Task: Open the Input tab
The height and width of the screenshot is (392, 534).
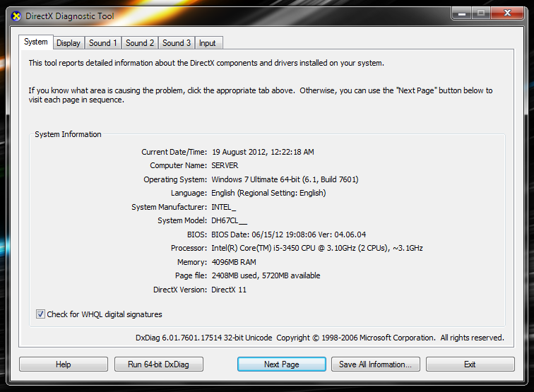Action: coord(208,43)
